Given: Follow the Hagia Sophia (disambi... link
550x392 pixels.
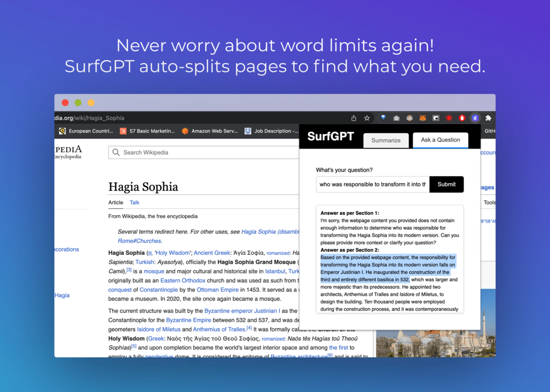Looking at the screenshot, I should tap(270, 232).
